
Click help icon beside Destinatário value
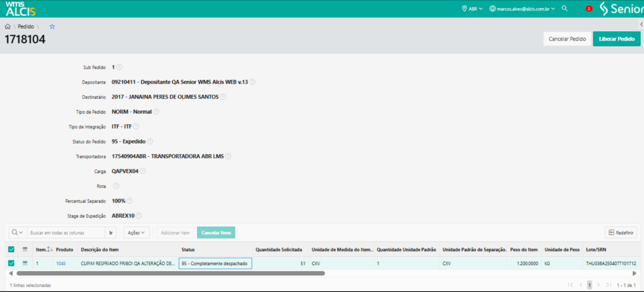click(x=223, y=97)
